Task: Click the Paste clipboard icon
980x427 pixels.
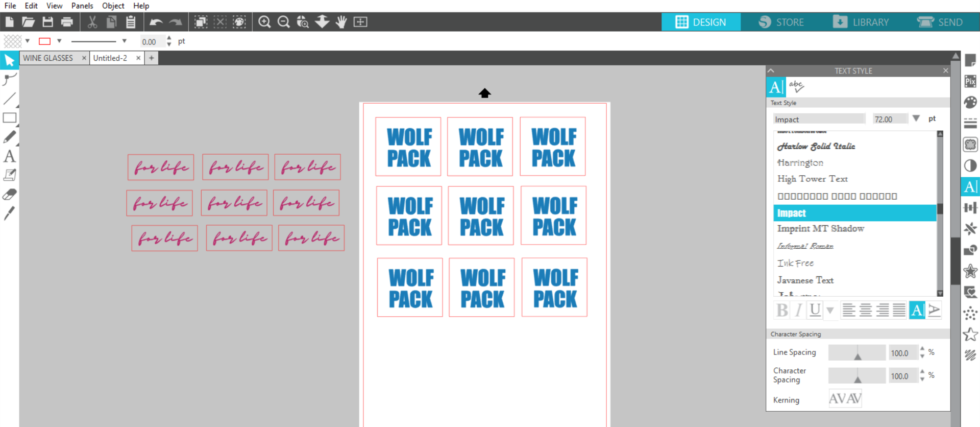Action: [131, 22]
